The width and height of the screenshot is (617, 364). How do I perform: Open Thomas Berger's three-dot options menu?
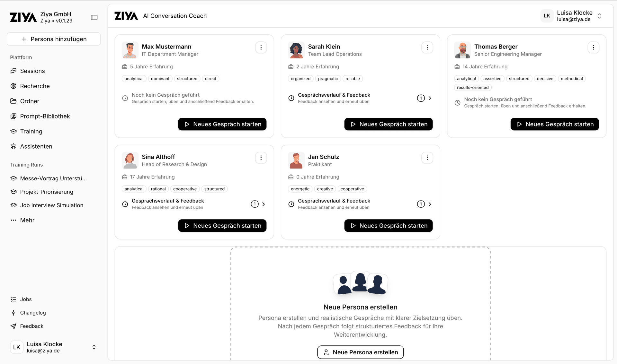[x=593, y=48]
